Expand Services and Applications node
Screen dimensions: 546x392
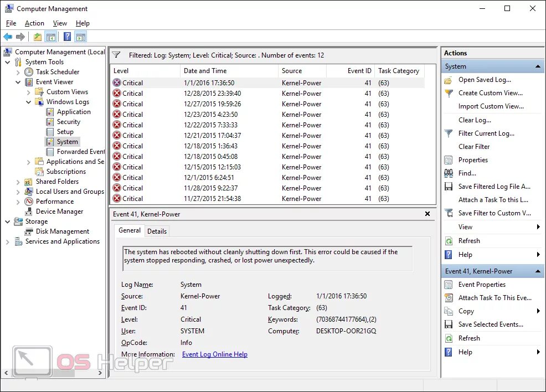point(8,241)
